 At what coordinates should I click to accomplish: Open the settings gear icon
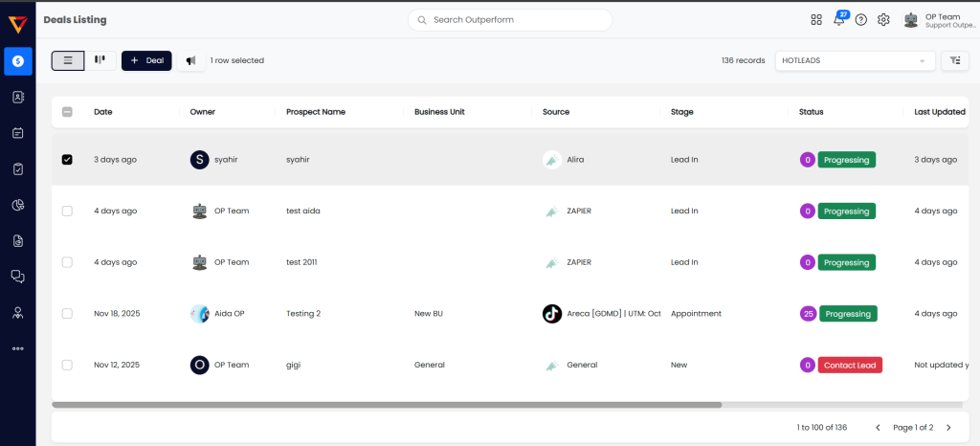tap(883, 20)
